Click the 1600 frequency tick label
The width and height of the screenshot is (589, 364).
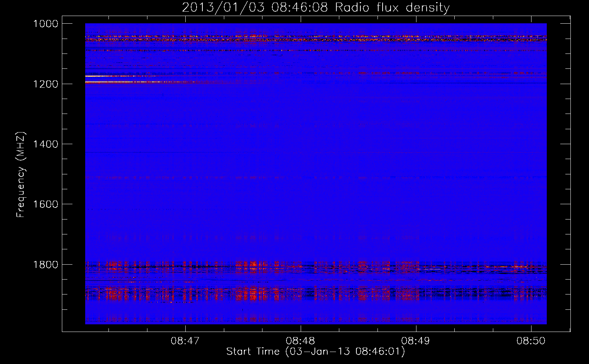(x=46, y=204)
